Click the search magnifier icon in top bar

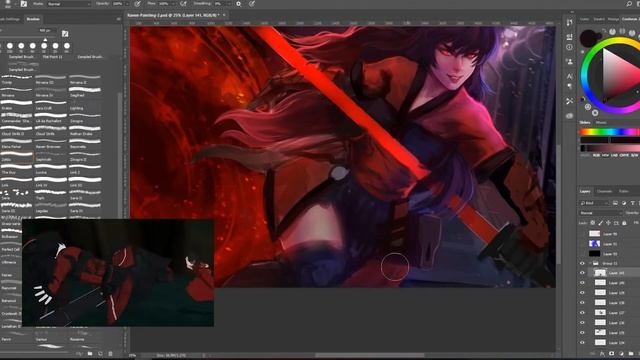629,4
